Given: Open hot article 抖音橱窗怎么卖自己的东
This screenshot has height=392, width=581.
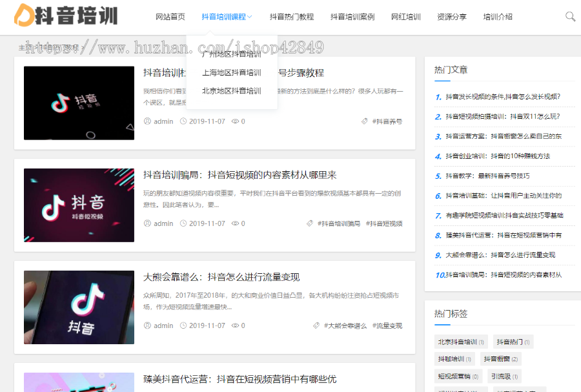Looking at the screenshot, I should click(504, 136).
